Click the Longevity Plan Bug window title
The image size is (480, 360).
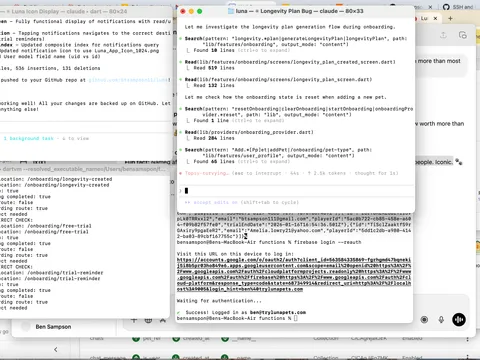pos(300,11)
